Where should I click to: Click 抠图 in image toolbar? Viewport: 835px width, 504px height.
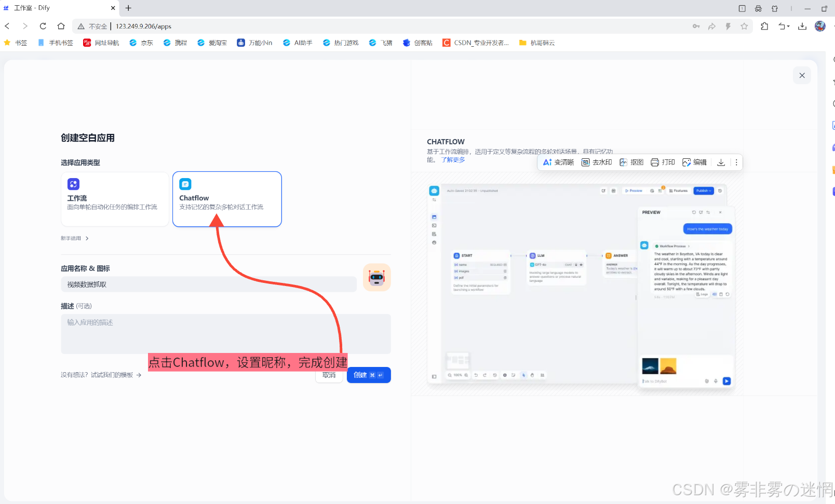(x=631, y=162)
